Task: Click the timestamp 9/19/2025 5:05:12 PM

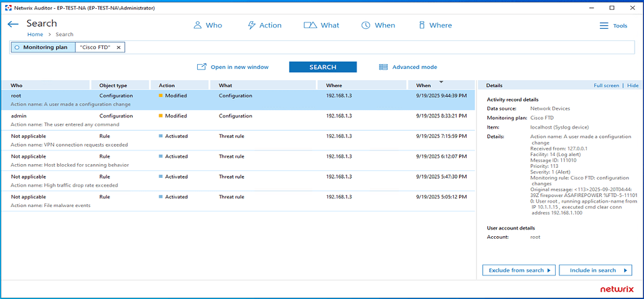Action: pyautogui.click(x=441, y=197)
